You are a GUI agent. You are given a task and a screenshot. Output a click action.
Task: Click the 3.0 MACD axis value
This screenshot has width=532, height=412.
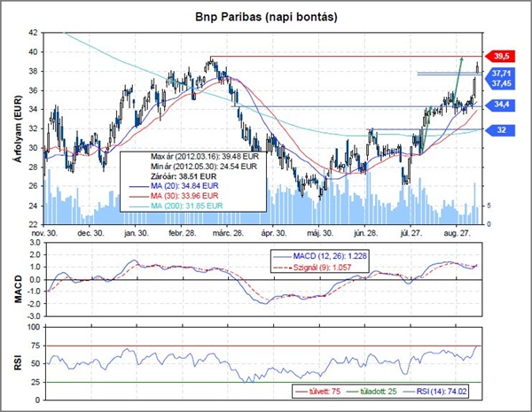[x=35, y=243]
